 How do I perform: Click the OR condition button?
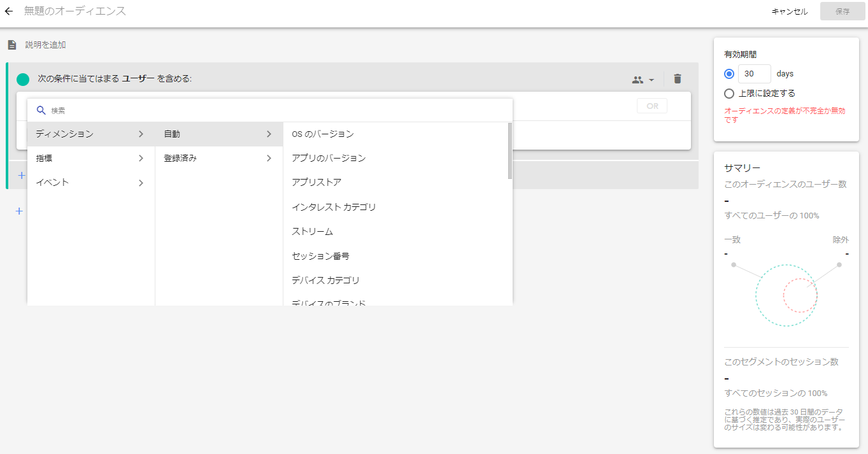click(652, 106)
